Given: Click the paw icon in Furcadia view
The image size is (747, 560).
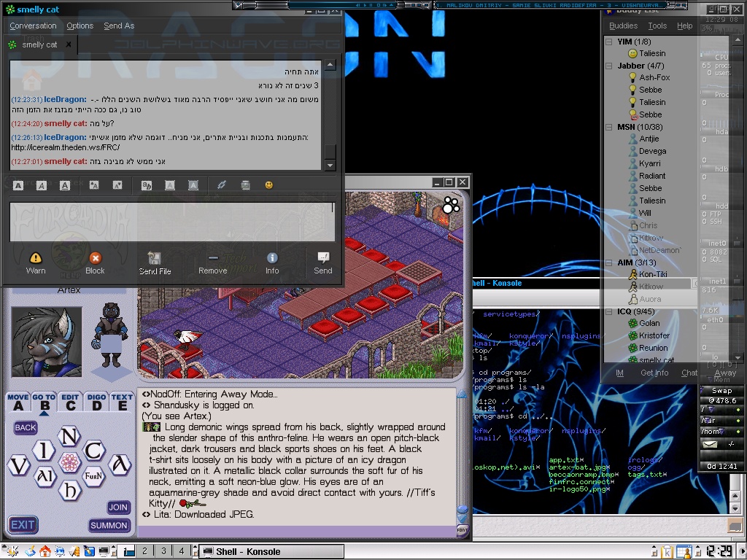Looking at the screenshot, I should (451, 204).
